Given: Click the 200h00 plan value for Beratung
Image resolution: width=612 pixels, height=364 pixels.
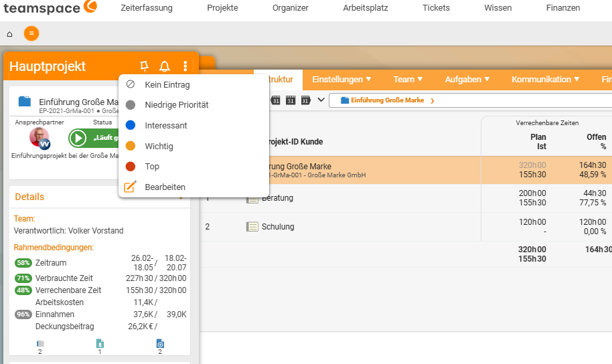Looking at the screenshot, I should (x=532, y=193).
